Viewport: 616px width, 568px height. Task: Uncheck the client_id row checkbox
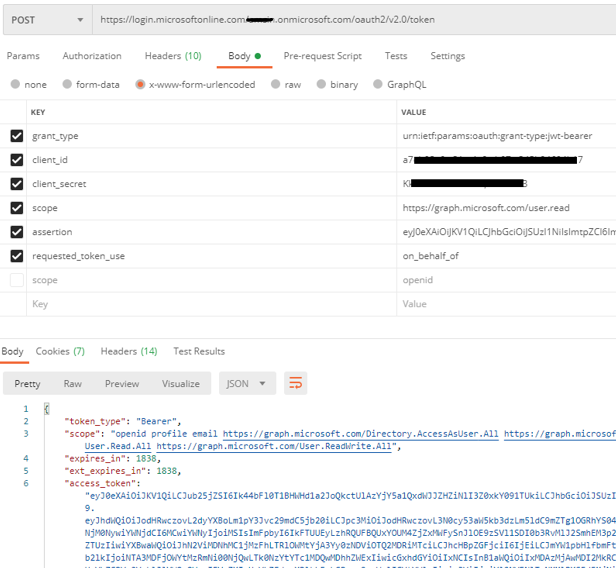click(x=16, y=160)
